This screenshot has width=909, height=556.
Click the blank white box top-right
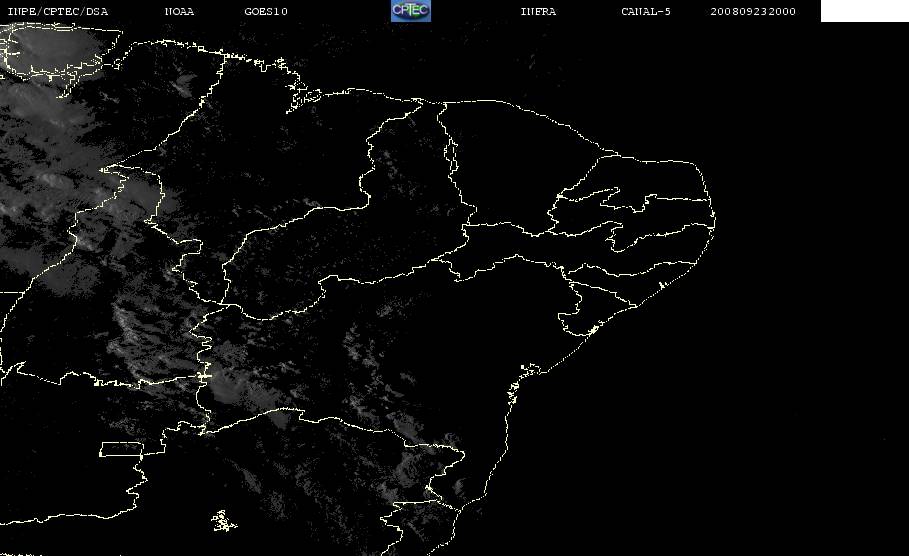[x=864, y=11]
